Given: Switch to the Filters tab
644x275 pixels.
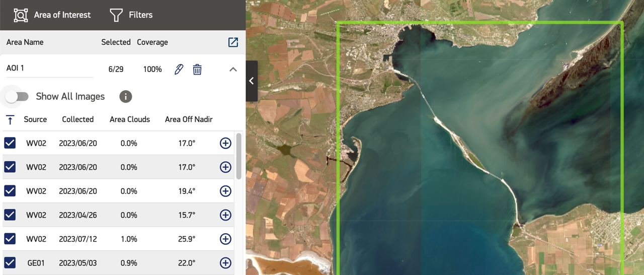Looking at the screenshot, I should tap(131, 15).
